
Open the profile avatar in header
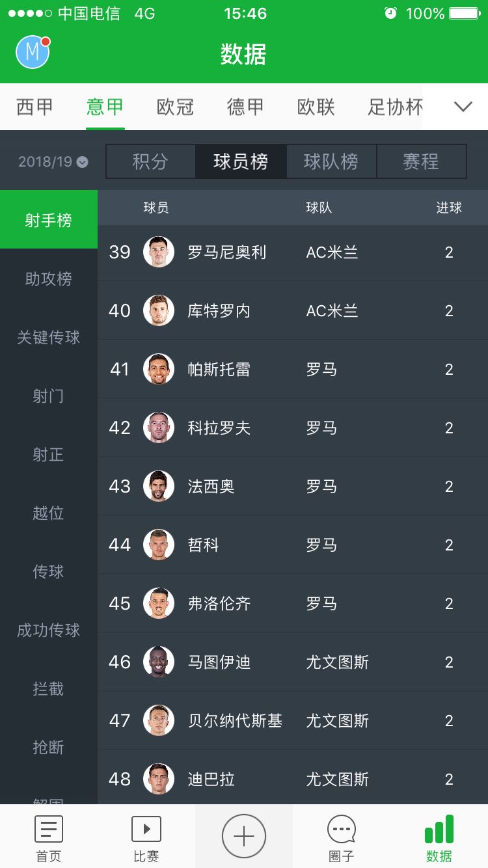(x=33, y=52)
